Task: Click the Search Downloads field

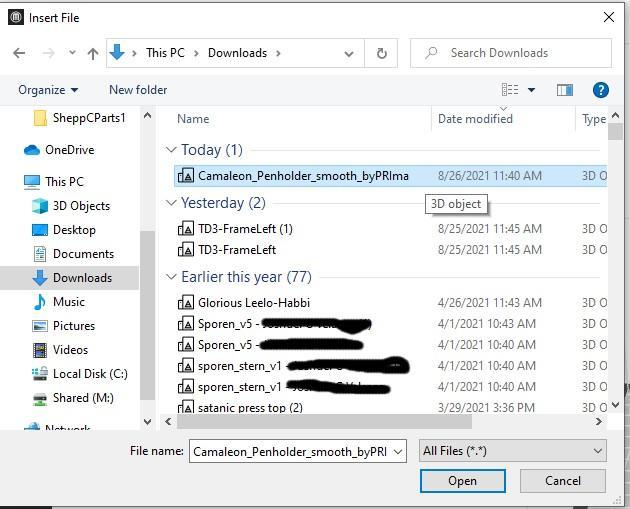Action: point(511,53)
